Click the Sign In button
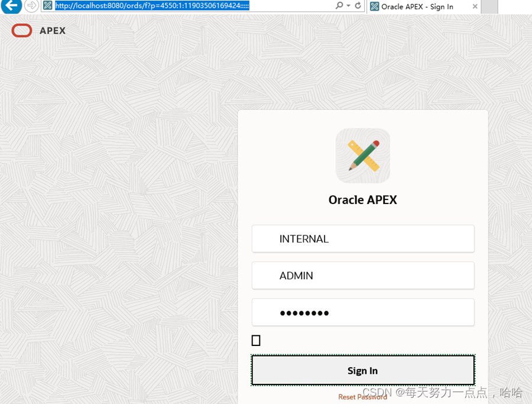The image size is (532, 404). (x=362, y=370)
